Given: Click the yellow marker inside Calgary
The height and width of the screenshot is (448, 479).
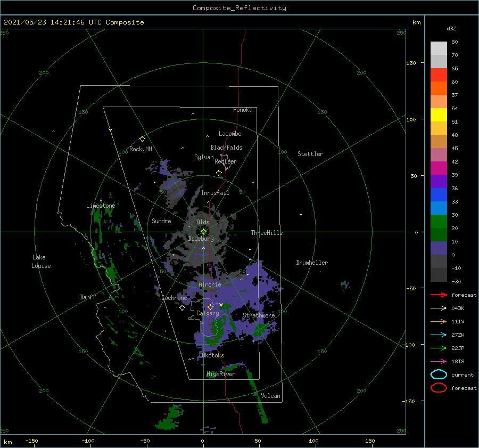Looking at the screenshot, I should [x=210, y=307].
